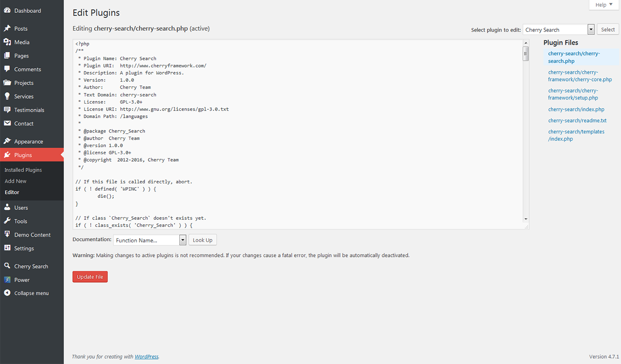
Task: Click the Dashboard gauge icon
Action: [x=7, y=11]
